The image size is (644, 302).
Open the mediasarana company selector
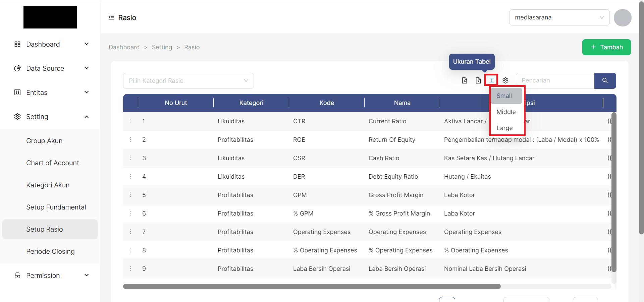[x=559, y=17]
